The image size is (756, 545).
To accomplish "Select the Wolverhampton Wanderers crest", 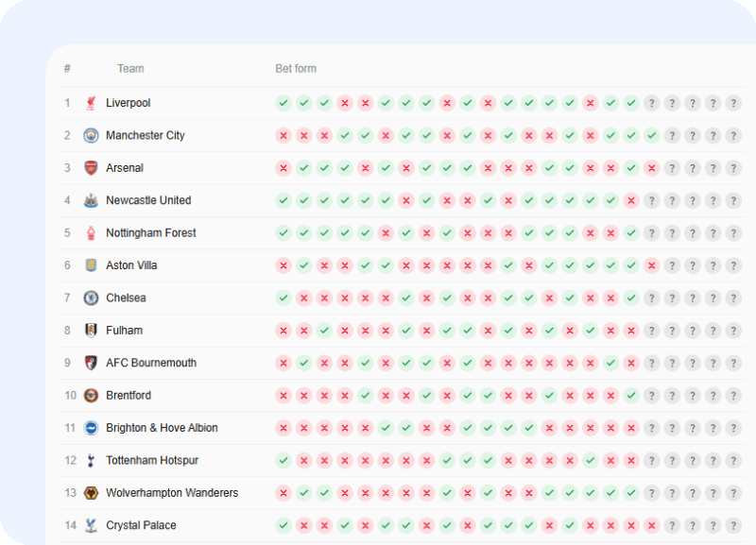I will (x=91, y=493).
